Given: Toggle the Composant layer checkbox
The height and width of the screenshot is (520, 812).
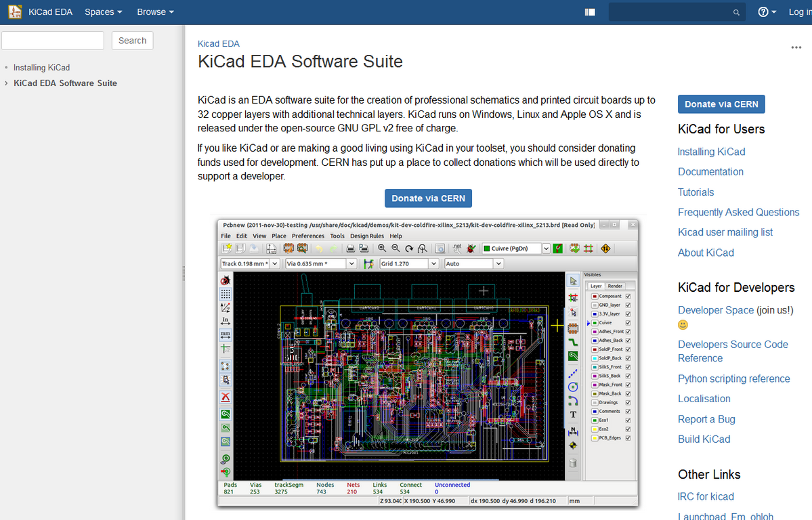Looking at the screenshot, I should pyautogui.click(x=628, y=297).
